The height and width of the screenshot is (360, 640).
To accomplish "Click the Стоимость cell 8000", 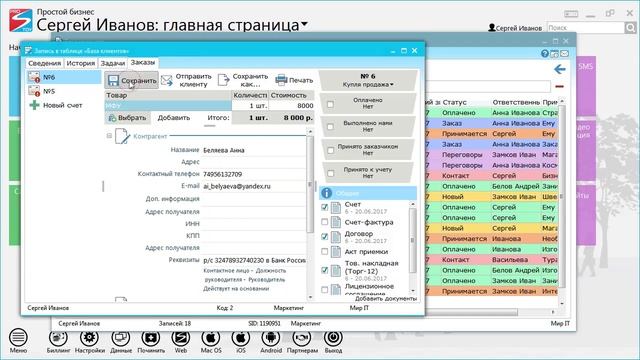I will (x=291, y=105).
